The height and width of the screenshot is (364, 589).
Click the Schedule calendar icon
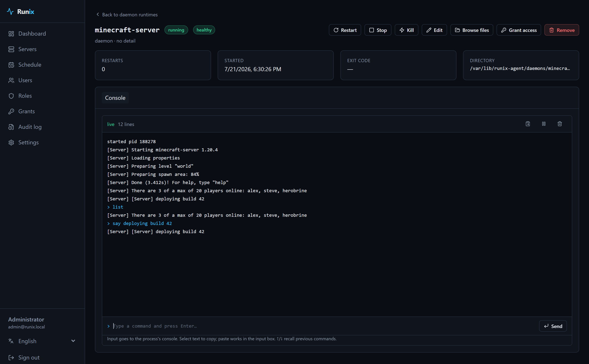(x=11, y=65)
